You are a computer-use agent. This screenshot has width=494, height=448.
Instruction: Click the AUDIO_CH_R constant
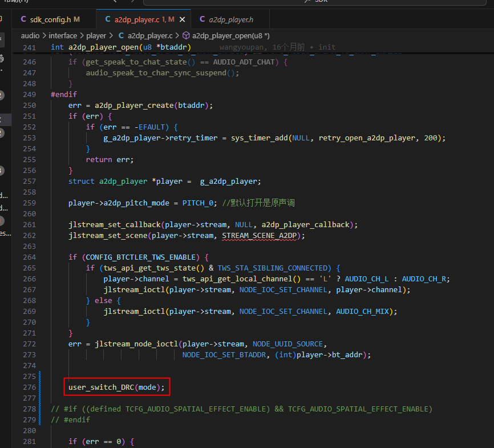(x=424, y=279)
